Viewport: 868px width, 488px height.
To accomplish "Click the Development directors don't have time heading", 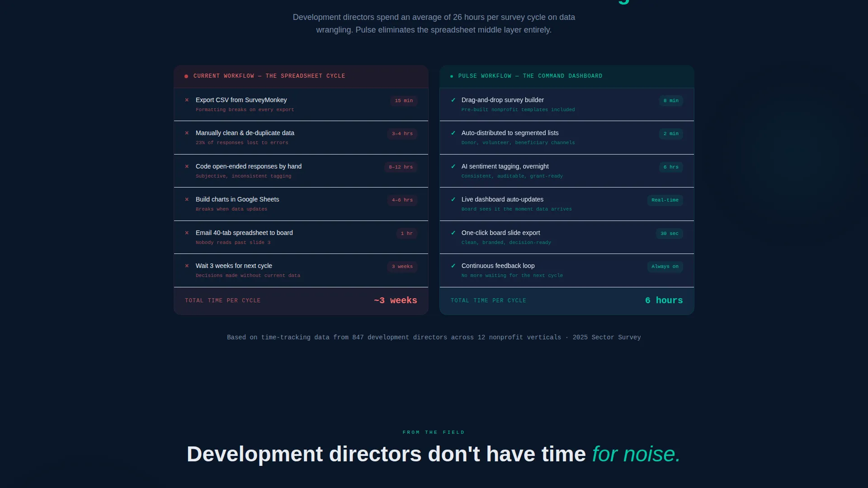I will click(434, 454).
